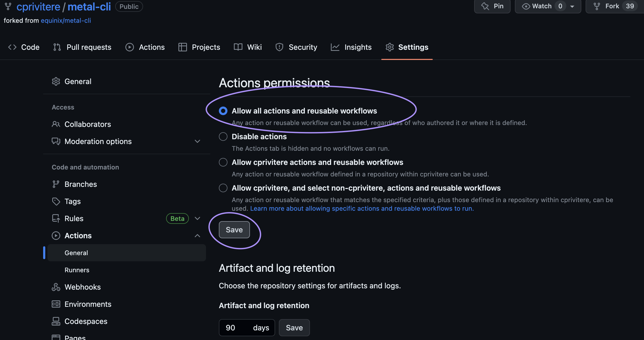This screenshot has width=644, height=340.
Task: Open General under Actions in sidebar
Action: [127, 253]
